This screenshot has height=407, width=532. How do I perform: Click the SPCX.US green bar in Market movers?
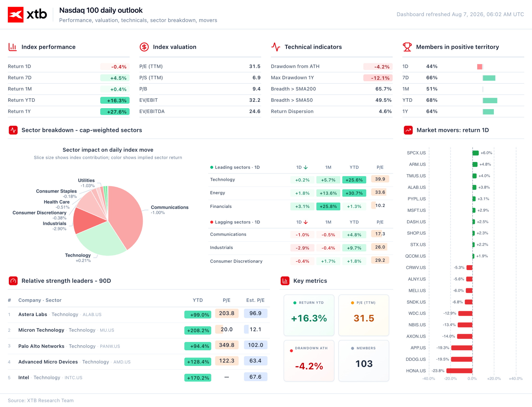click(x=475, y=153)
